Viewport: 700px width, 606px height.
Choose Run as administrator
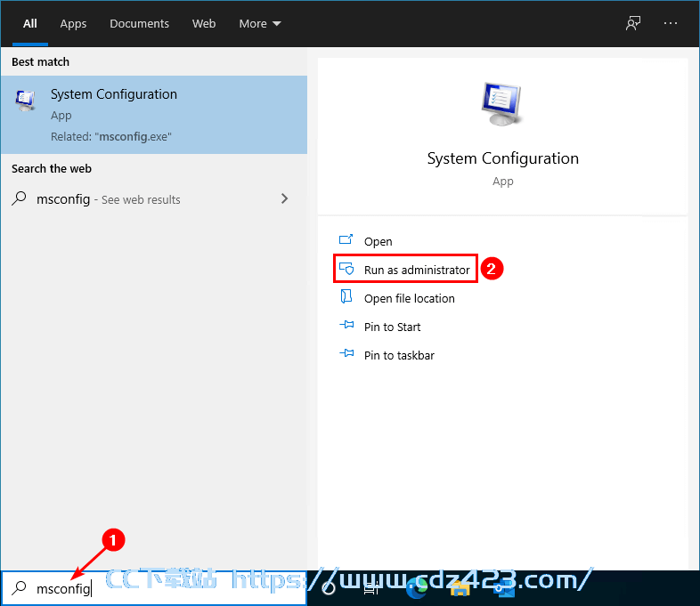pos(405,269)
